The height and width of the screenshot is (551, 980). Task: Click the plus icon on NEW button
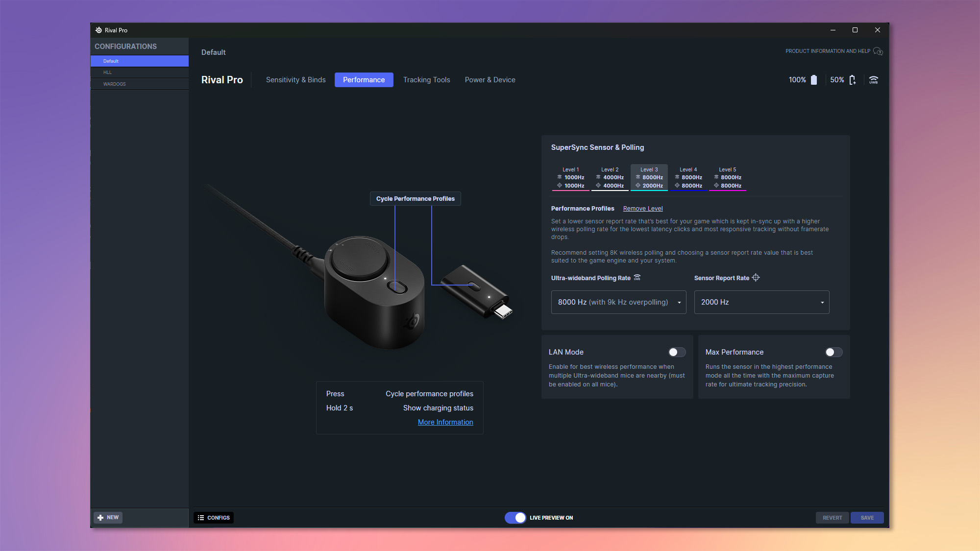coord(100,518)
